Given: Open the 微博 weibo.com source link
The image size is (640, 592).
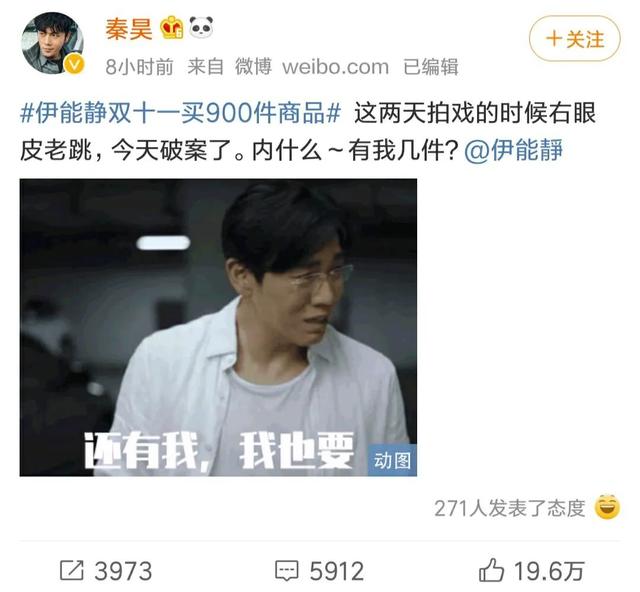Looking at the screenshot, I should click(311, 67).
